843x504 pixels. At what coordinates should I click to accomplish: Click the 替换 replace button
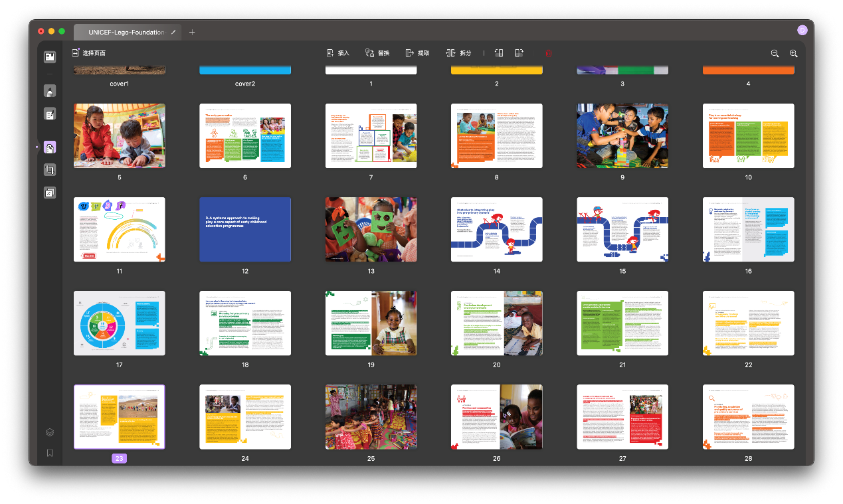(377, 53)
